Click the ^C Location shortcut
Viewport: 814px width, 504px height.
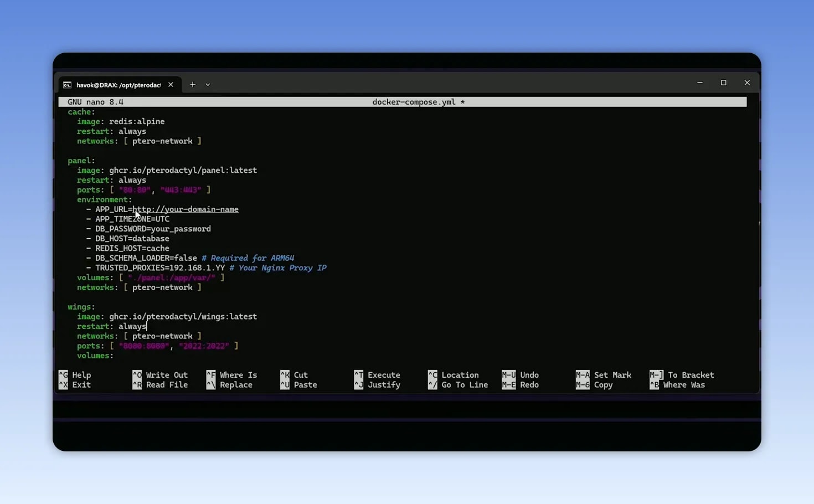tap(454, 375)
